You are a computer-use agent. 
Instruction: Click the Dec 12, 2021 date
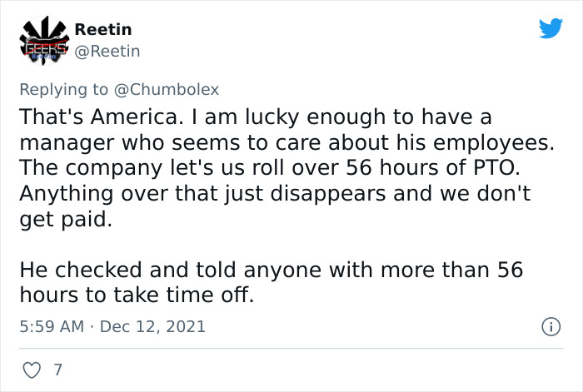click(x=153, y=327)
